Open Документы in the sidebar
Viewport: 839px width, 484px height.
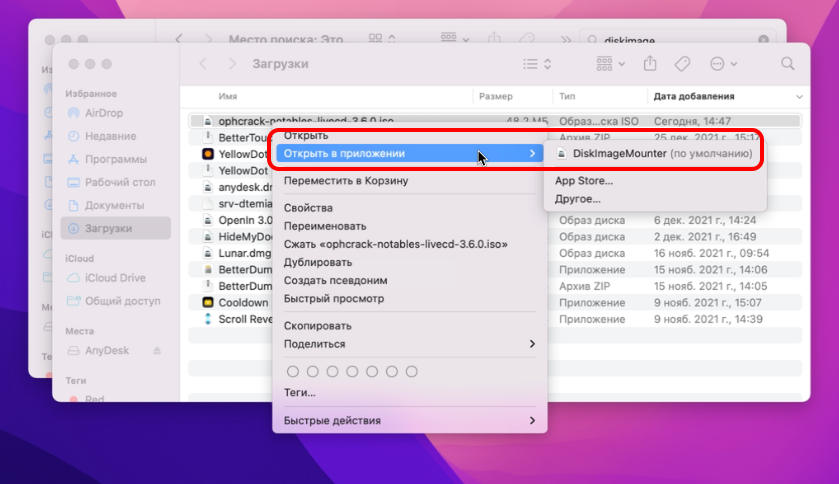tap(116, 205)
